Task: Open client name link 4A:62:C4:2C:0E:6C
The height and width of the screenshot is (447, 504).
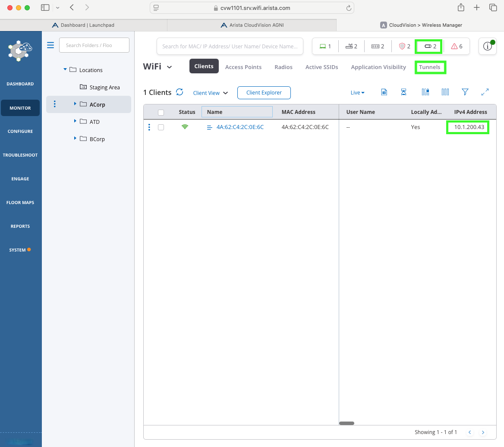Action: 240,127
